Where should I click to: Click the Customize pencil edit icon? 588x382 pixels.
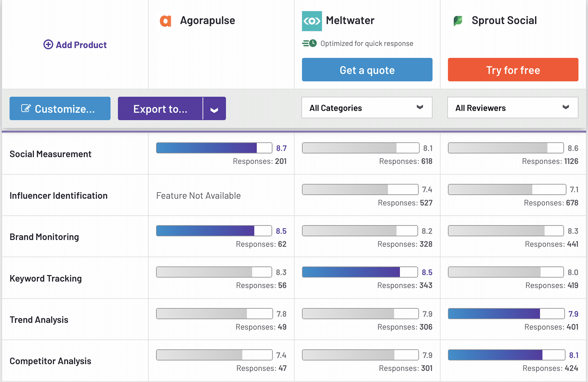(26, 108)
